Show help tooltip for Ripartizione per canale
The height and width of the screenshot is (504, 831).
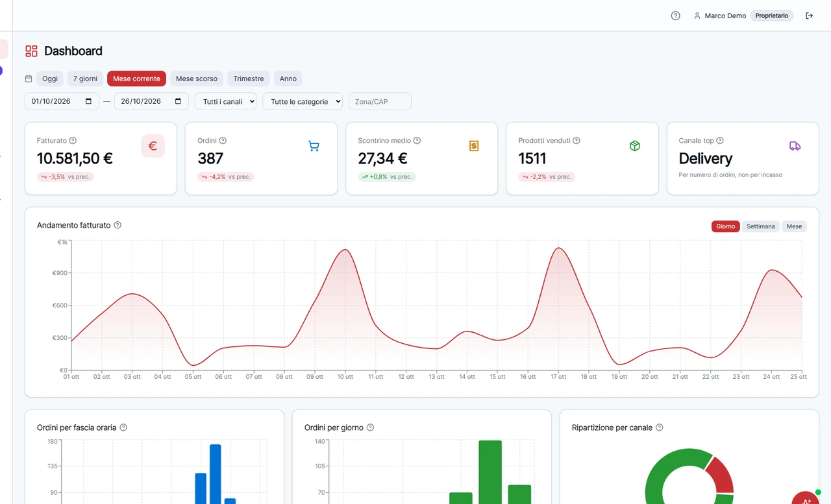(659, 427)
